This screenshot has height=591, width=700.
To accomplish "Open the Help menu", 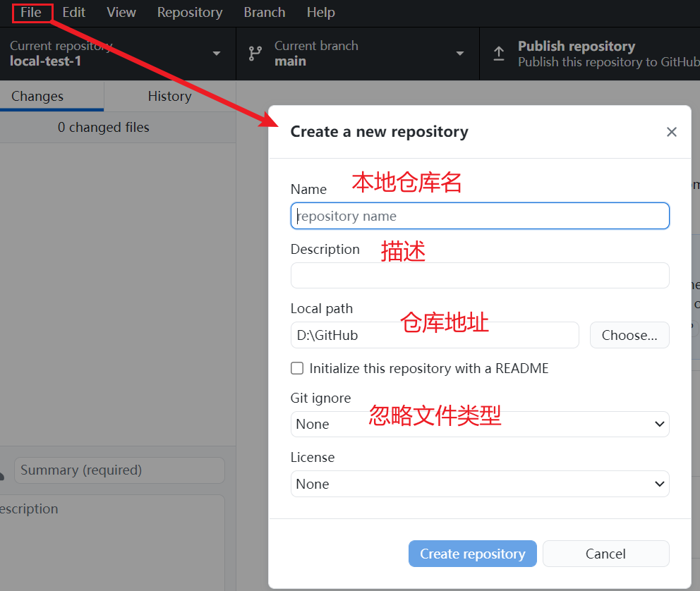I will coord(321,13).
